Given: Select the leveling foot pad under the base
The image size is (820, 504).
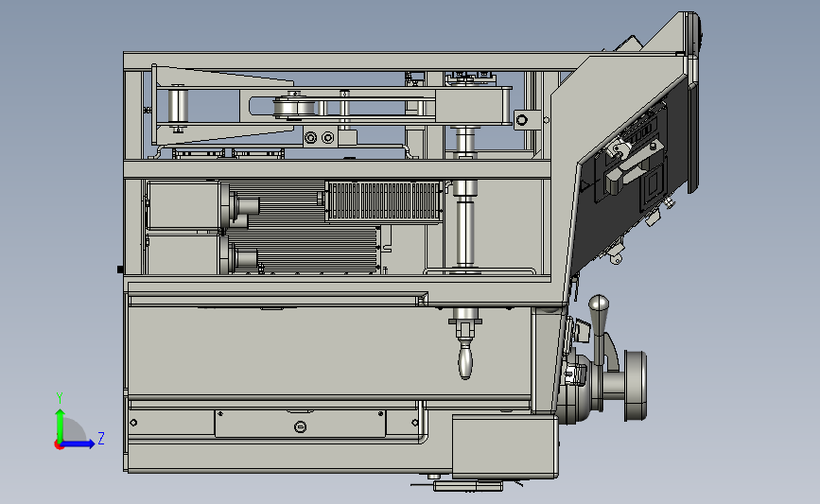Looking at the screenshot, I should click(x=468, y=486).
